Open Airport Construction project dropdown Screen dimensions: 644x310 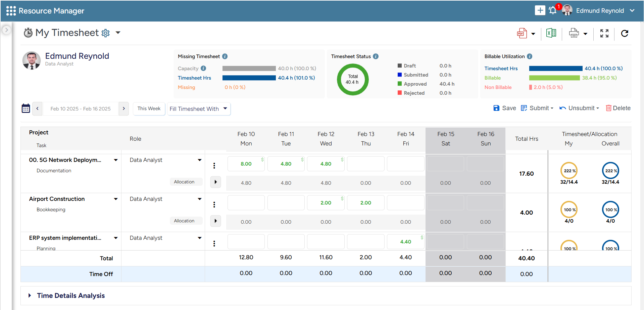(116, 199)
